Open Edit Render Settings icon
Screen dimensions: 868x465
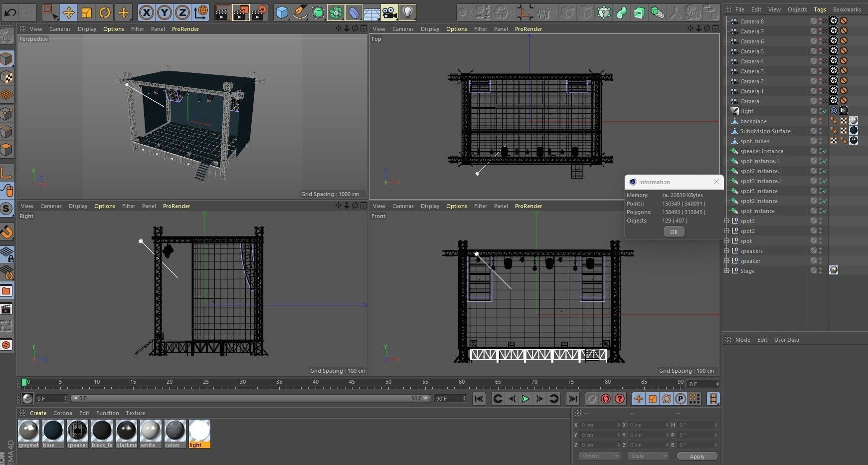click(259, 12)
